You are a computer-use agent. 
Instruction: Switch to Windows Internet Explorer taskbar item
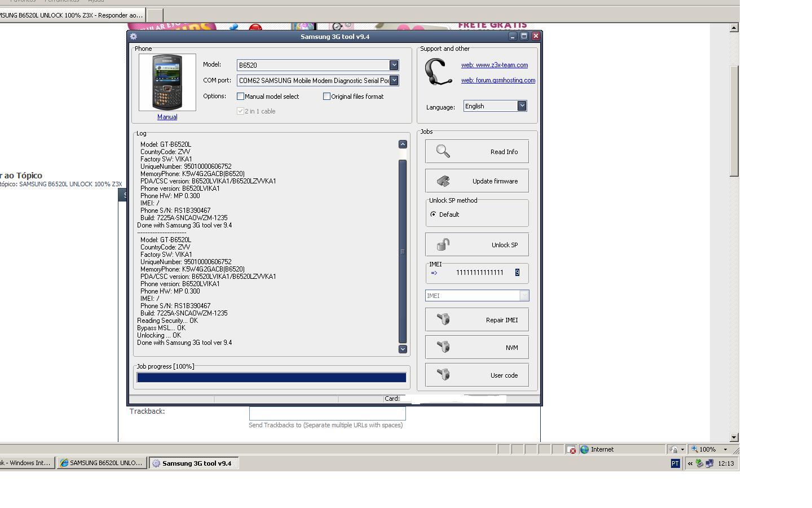click(27, 463)
